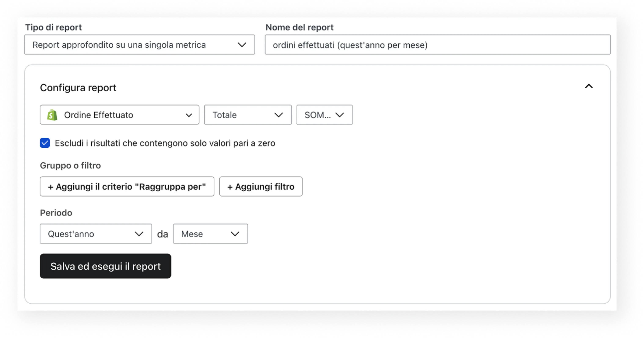The image size is (644, 338).
Task: Collapse Configura report using the caret icon
Action: tap(589, 87)
